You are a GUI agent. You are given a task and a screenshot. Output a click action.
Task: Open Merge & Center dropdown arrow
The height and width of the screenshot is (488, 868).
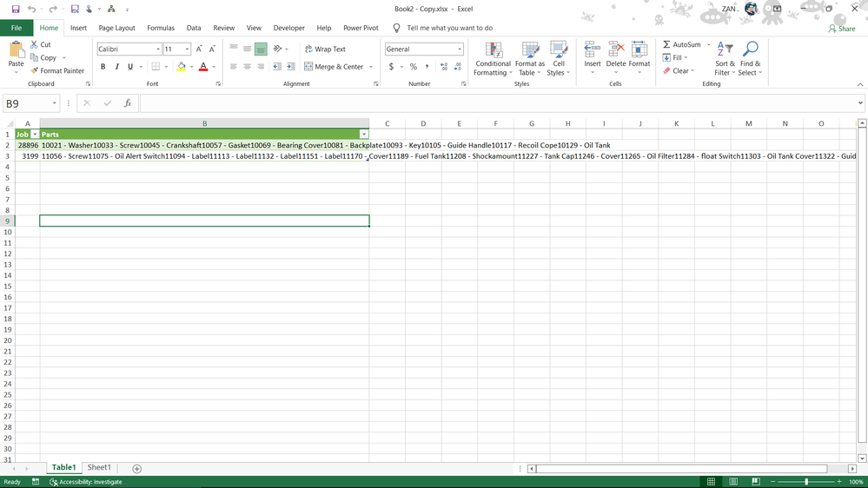371,66
